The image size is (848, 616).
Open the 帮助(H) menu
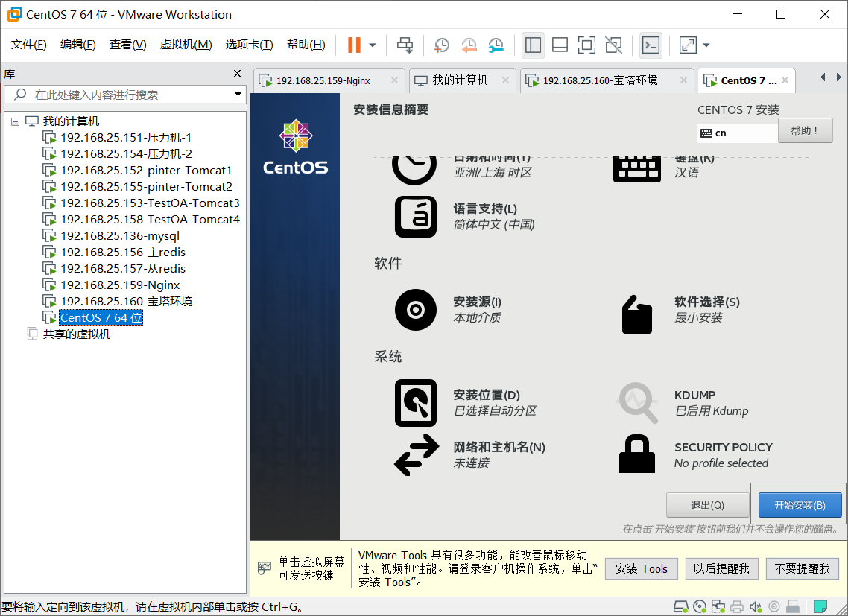click(306, 45)
